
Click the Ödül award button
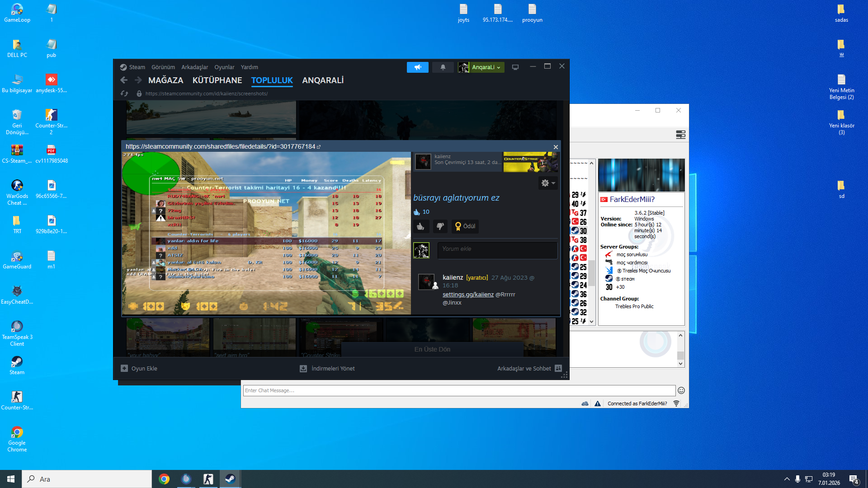click(x=465, y=226)
